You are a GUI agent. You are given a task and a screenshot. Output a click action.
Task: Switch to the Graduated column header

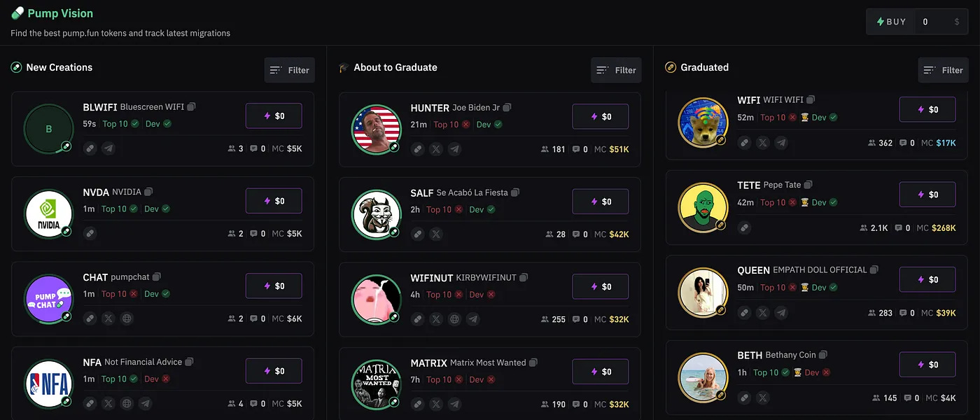tap(704, 67)
